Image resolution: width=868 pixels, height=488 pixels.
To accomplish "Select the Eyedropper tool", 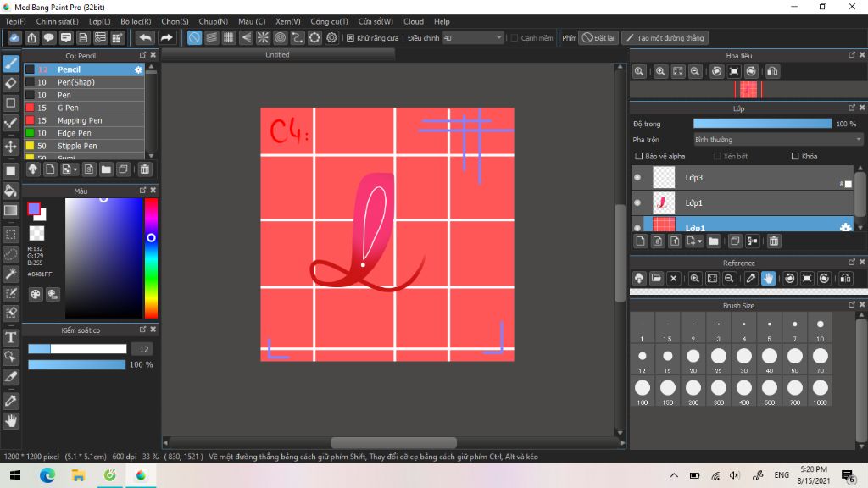I will tap(10, 401).
